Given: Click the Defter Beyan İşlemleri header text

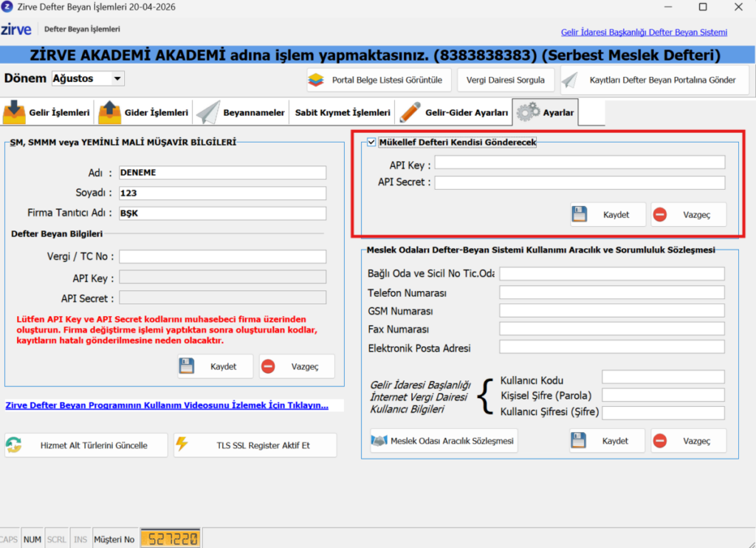Looking at the screenshot, I should [x=82, y=29].
